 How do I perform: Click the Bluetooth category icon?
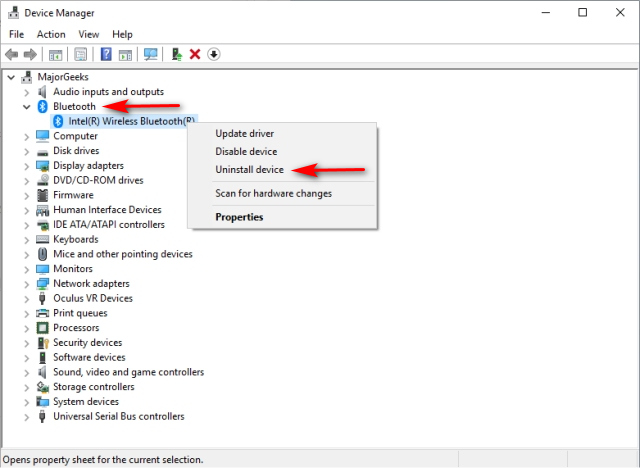42,106
